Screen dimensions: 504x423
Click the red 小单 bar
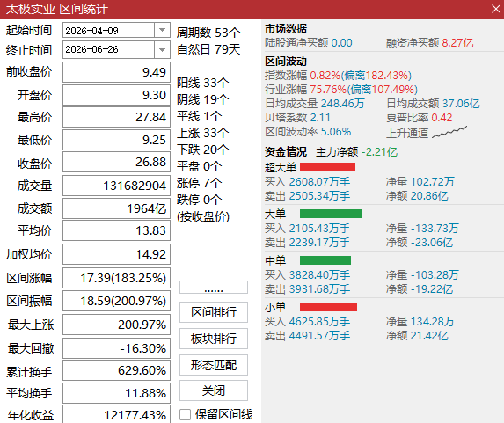(328, 307)
